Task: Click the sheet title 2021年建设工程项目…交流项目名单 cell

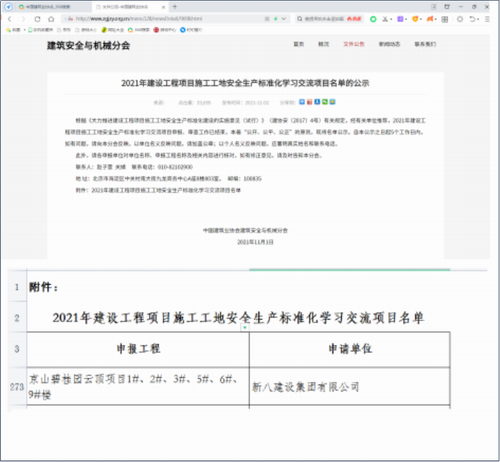Action: tap(238, 318)
